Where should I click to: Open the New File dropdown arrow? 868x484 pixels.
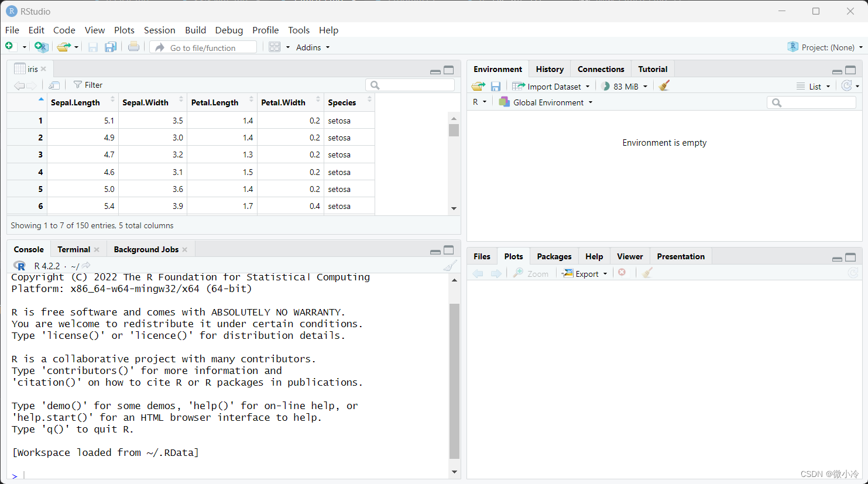(24, 47)
